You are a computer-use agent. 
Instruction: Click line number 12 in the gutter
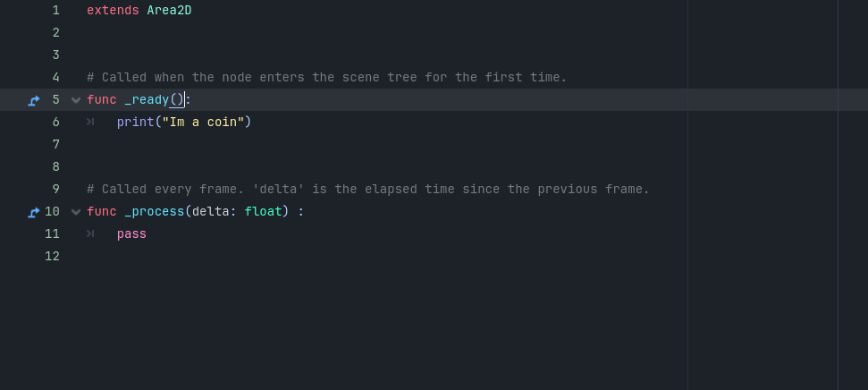(x=52, y=256)
